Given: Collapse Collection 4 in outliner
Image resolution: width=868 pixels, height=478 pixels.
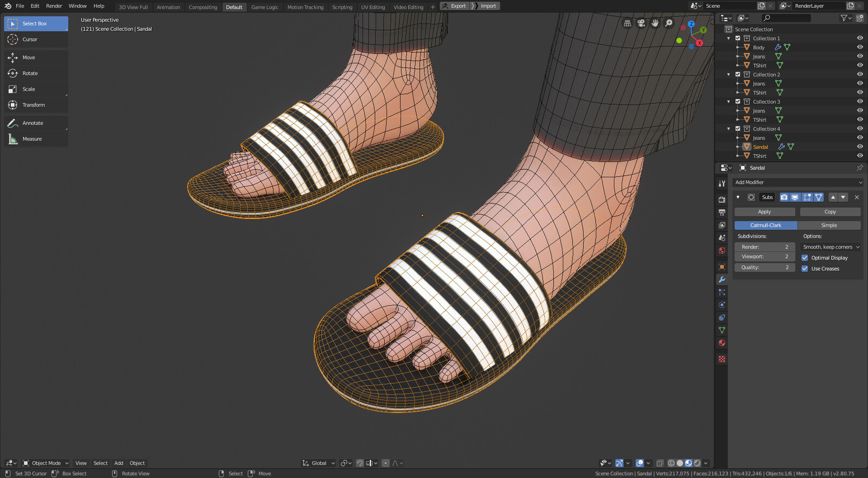Looking at the screenshot, I should tap(729, 129).
